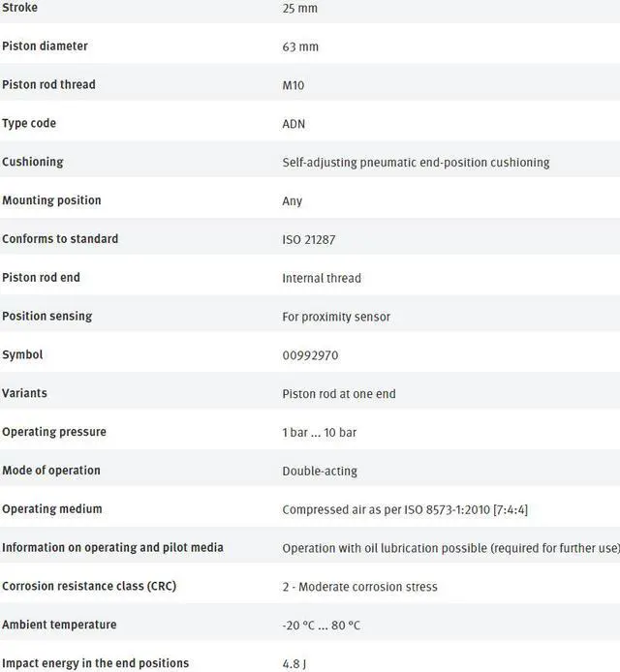620x672 pixels.
Task: Select the Double-acting value
Action: 320,471
